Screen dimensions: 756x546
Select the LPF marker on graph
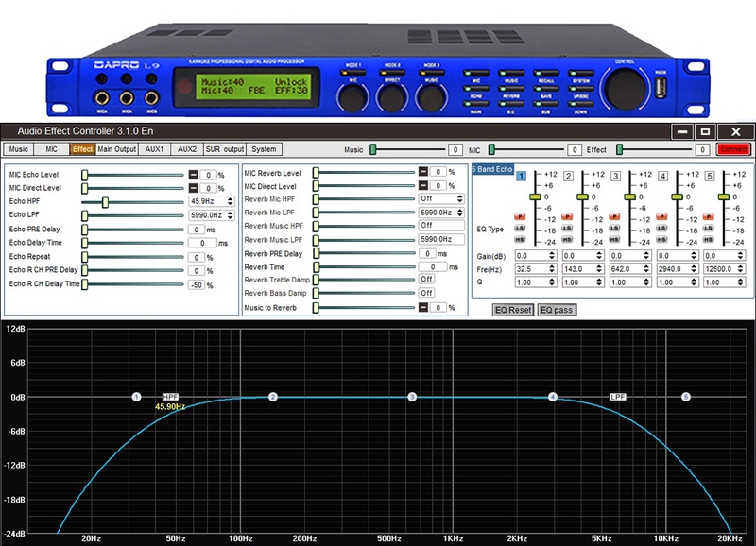click(618, 397)
